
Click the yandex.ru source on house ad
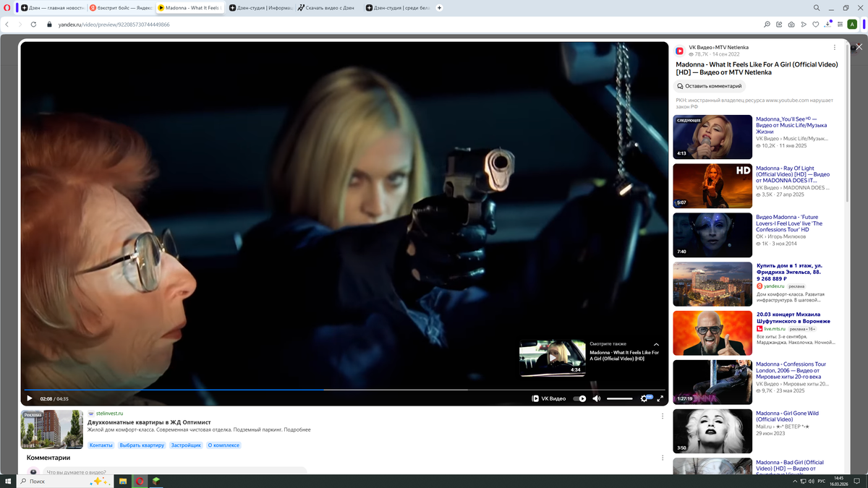[775, 286]
